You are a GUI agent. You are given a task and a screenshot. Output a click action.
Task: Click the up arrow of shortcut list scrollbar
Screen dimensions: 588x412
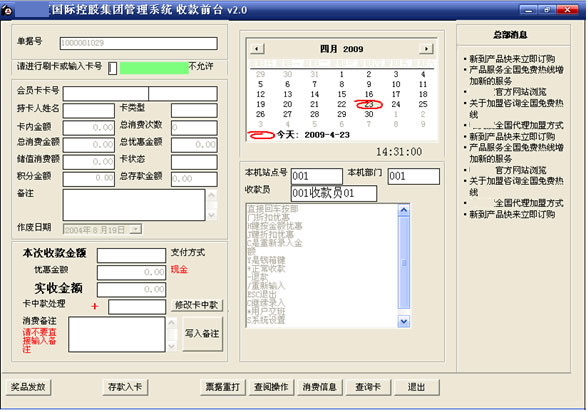point(404,210)
